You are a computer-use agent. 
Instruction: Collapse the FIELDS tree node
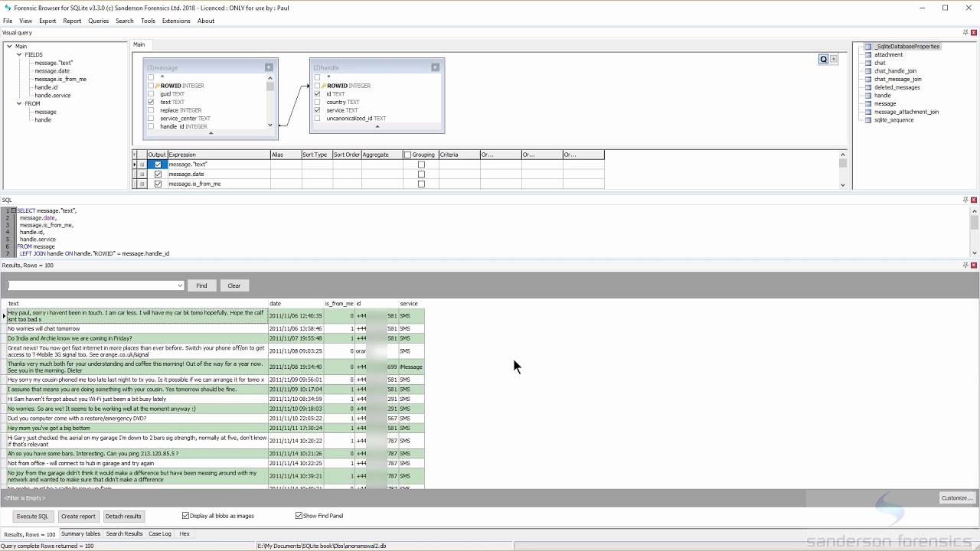pyautogui.click(x=19, y=55)
